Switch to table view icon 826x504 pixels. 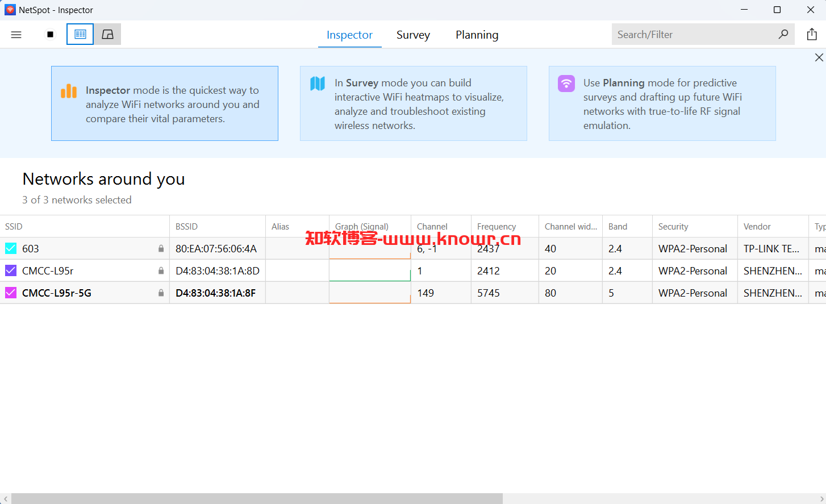80,34
